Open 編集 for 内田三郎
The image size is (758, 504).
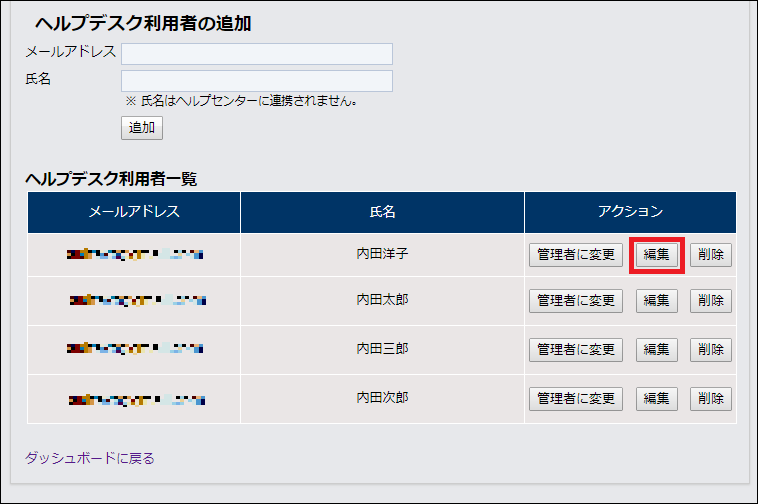(656, 350)
